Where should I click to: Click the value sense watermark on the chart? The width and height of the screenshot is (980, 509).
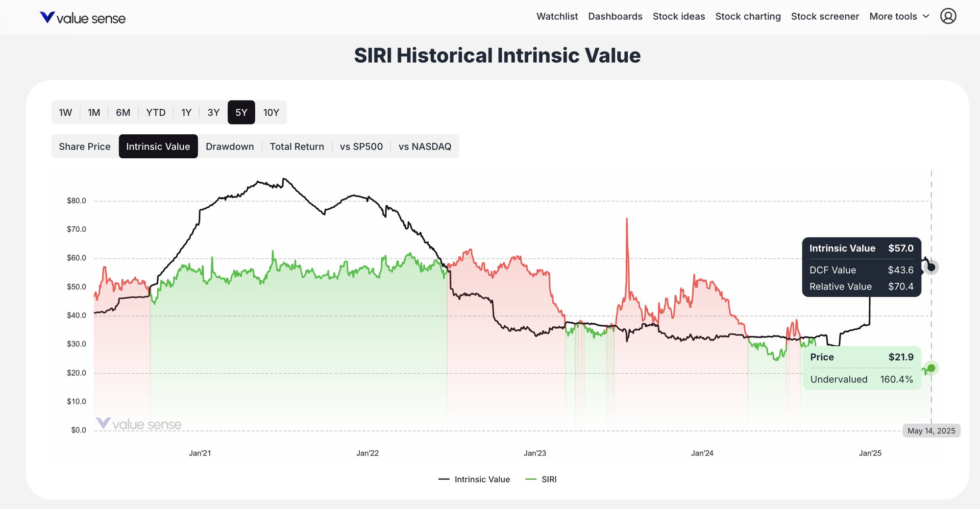coord(140,424)
